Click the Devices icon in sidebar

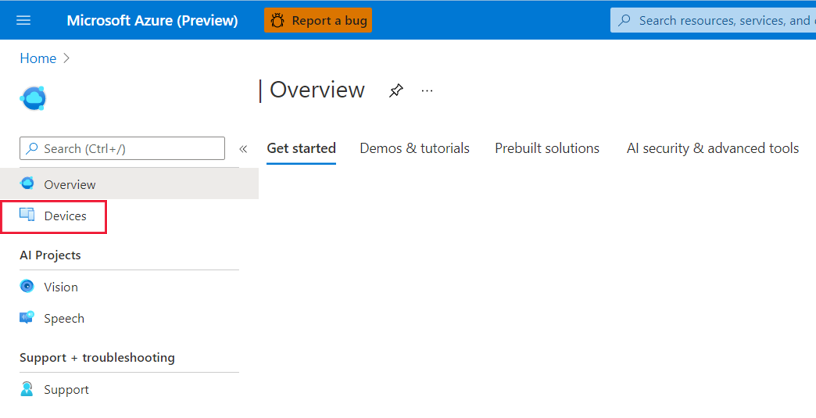coord(27,214)
